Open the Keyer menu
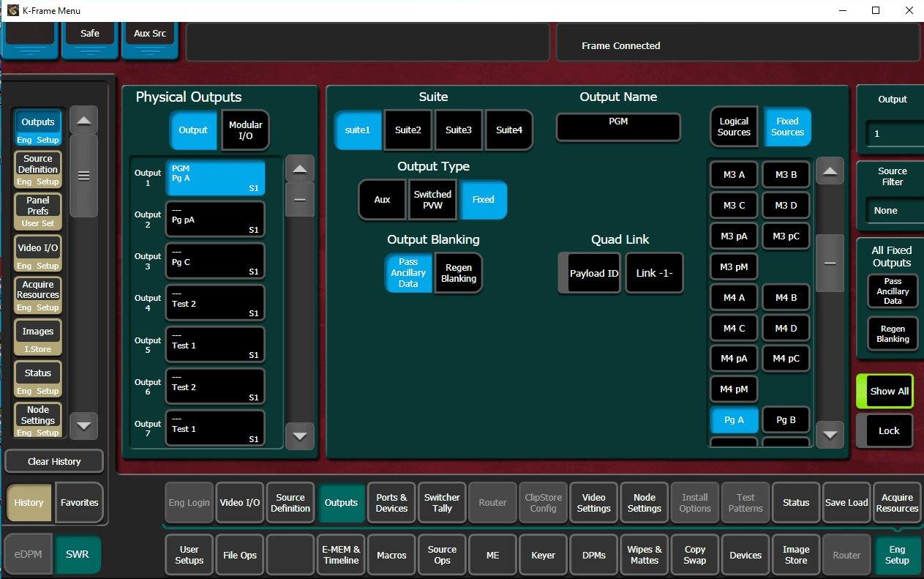The width and height of the screenshot is (924, 579). pos(543,555)
